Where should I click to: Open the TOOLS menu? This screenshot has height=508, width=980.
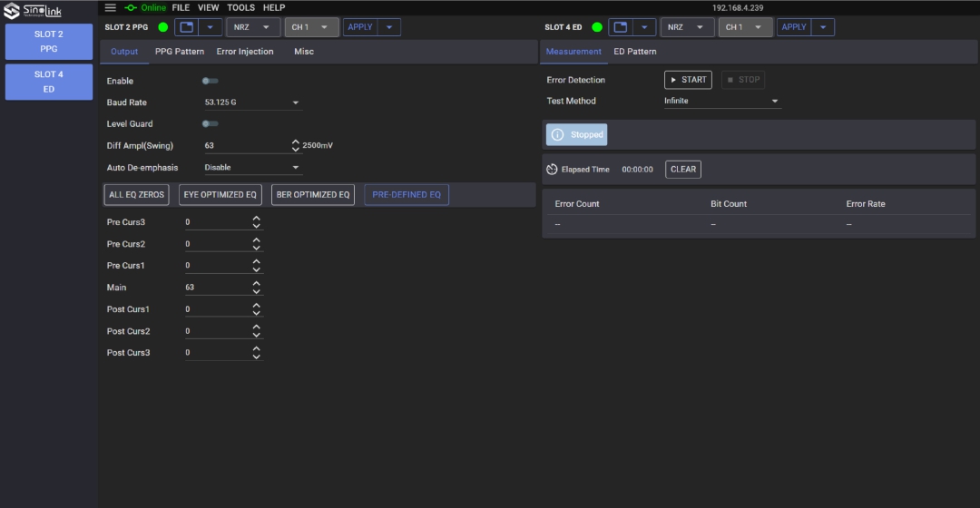[x=240, y=7]
